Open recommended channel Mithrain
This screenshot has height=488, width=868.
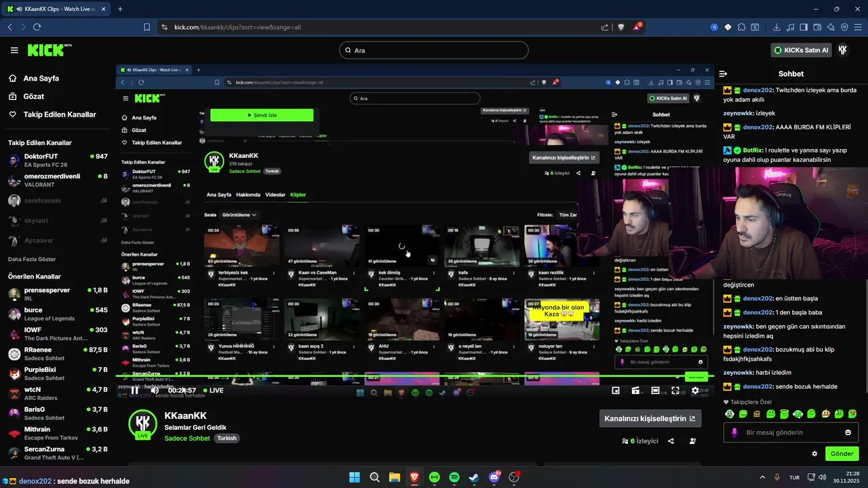point(57,433)
